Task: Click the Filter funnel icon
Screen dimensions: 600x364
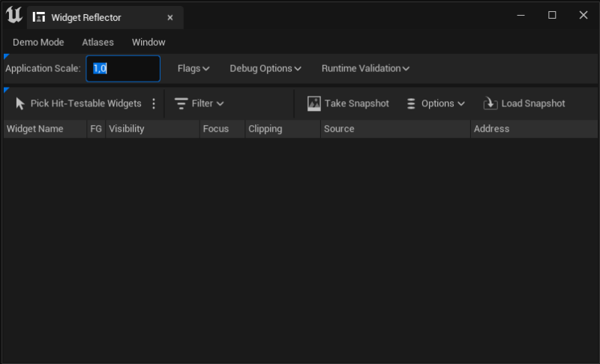Action: click(x=181, y=104)
